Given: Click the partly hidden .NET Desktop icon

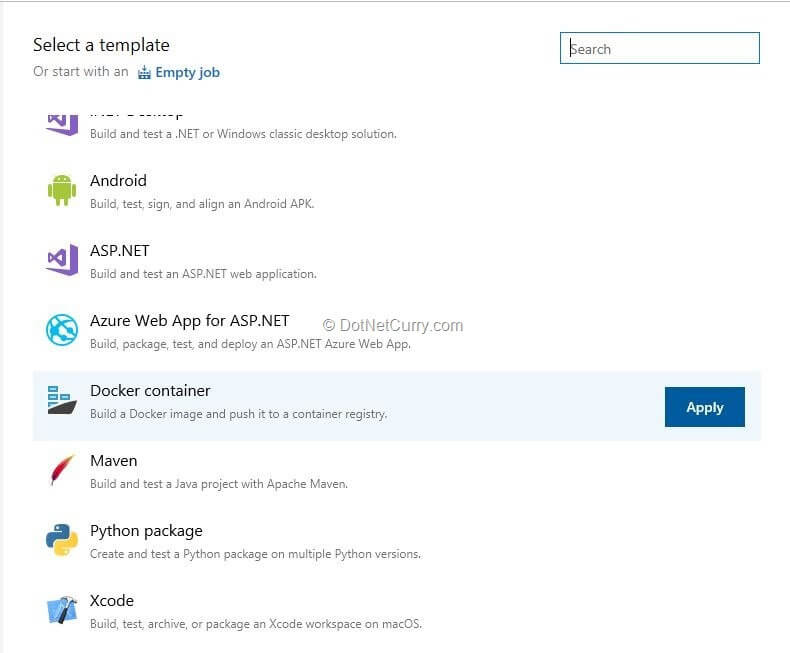Looking at the screenshot, I should pyautogui.click(x=62, y=125).
